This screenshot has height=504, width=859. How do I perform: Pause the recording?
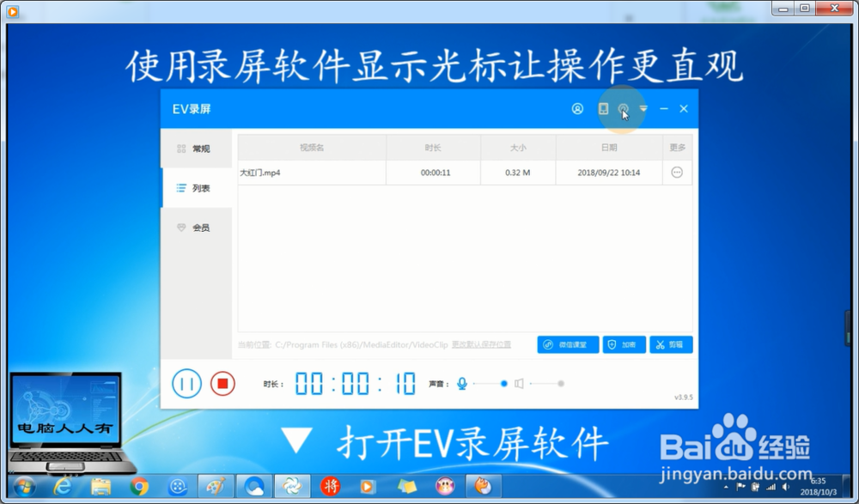point(186,384)
